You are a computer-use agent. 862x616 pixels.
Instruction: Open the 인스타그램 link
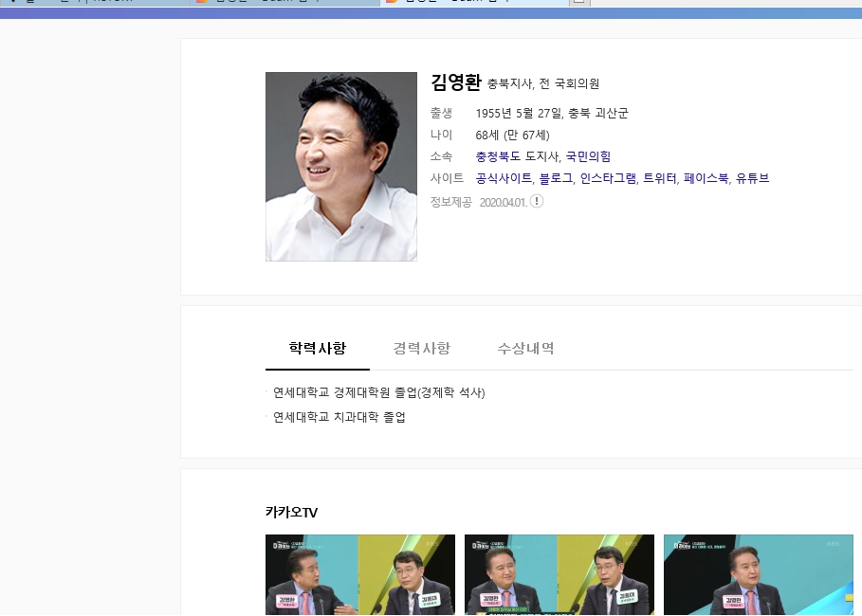608,178
